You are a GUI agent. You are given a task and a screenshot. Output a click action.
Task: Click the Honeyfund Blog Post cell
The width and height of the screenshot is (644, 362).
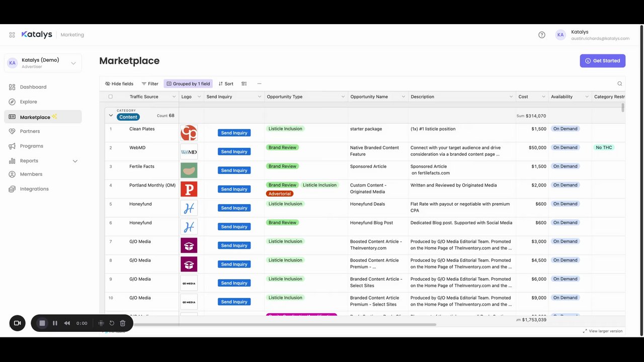(378, 227)
